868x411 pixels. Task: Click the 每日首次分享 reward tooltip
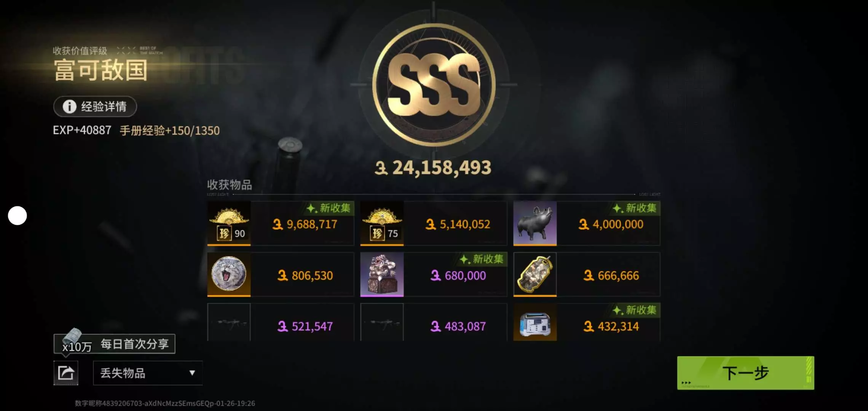pos(115,344)
